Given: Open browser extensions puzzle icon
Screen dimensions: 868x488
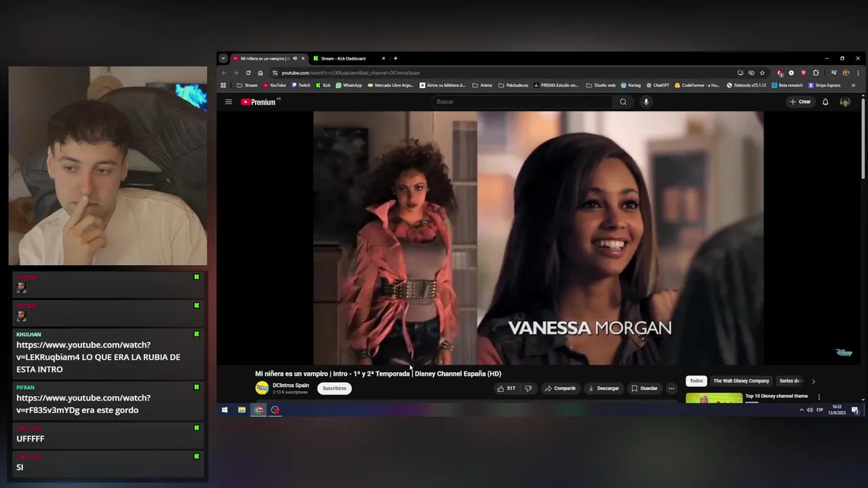Looking at the screenshot, I should pos(816,73).
